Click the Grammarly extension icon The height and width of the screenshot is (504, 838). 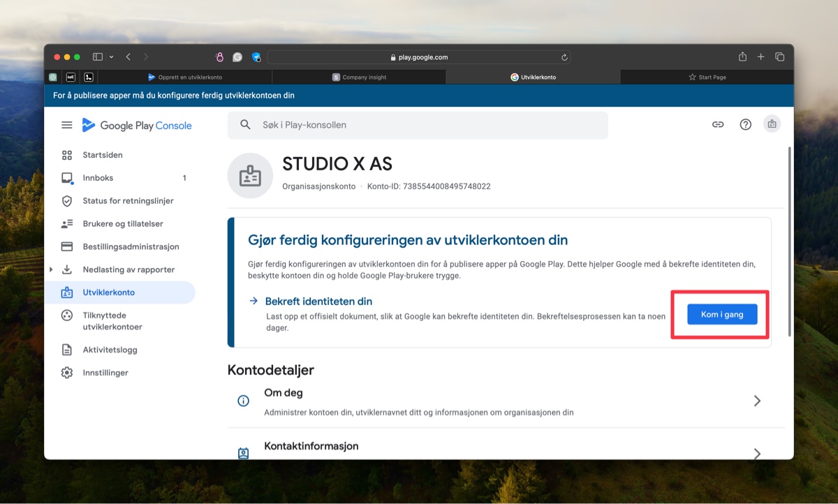pos(237,57)
